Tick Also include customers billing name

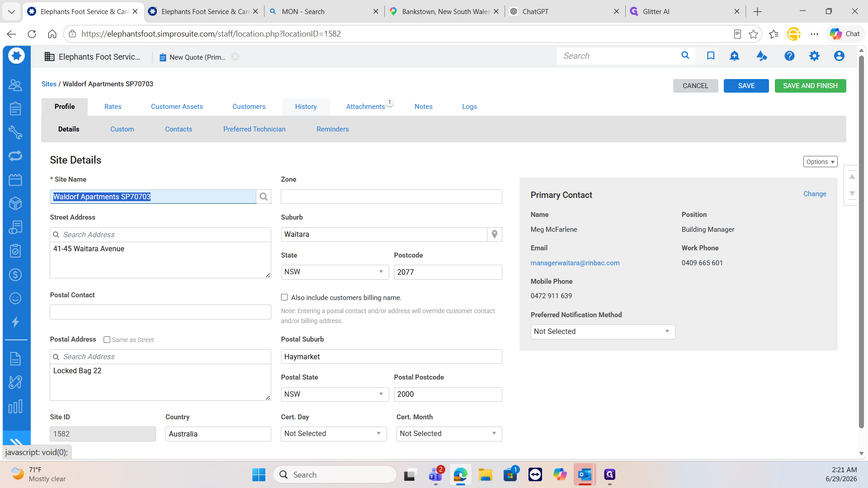[x=284, y=297]
